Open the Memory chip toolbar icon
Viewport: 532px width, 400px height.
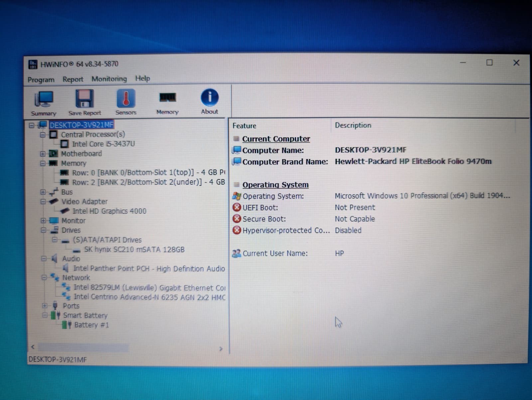pyautogui.click(x=168, y=97)
